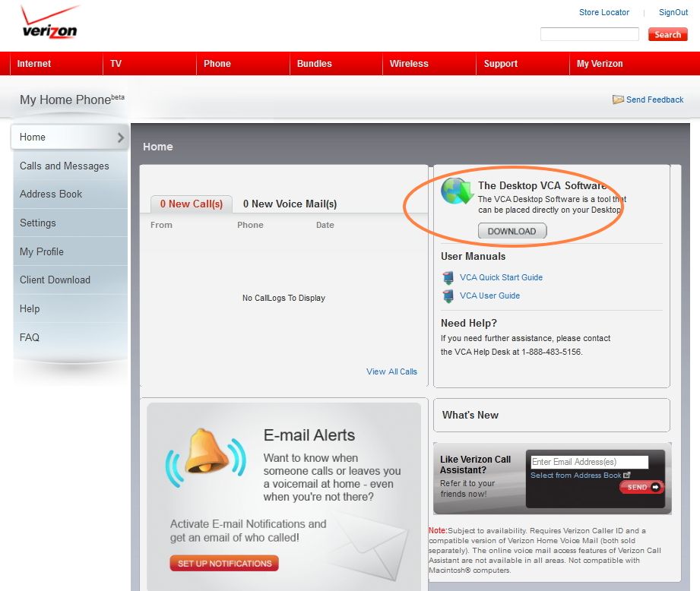This screenshot has width=700, height=591.
Task: Click the Send Feedback envelope icon
Action: (x=618, y=100)
